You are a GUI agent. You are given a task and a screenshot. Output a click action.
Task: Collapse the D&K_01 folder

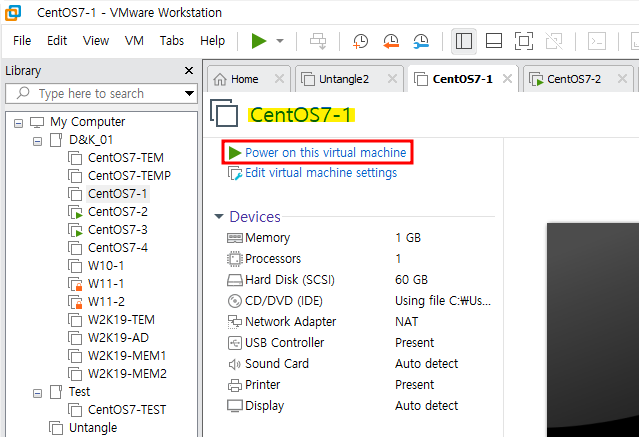pos(37,141)
